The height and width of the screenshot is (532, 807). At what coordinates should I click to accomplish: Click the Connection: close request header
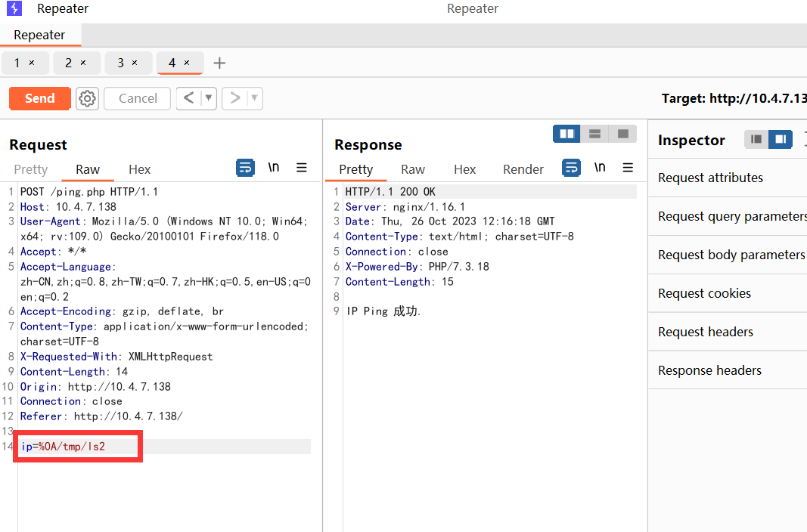coord(71,401)
